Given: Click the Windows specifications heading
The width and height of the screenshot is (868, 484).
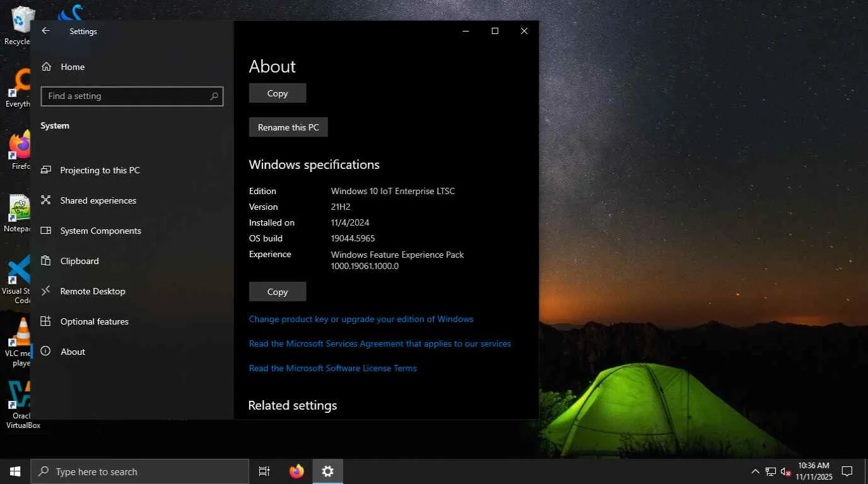Looking at the screenshot, I should [314, 165].
